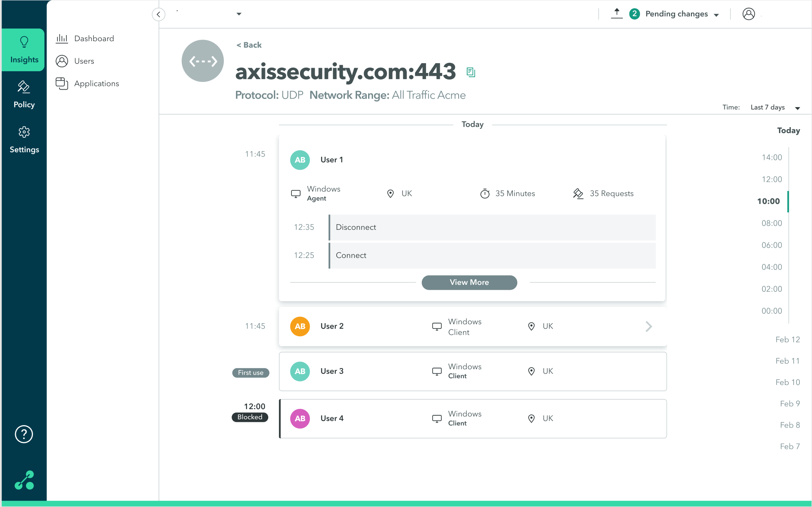This screenshot has width=812, height=507.
Task: Copy the axissecurity.com:443 address
Action: click(471, 72)
